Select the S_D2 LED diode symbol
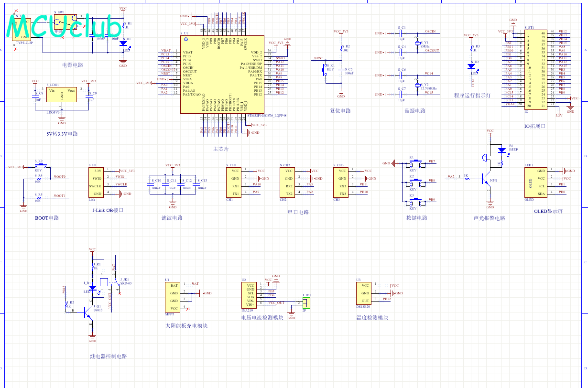Viewport: 588px width, 388px height. click(x=471, y=67)
